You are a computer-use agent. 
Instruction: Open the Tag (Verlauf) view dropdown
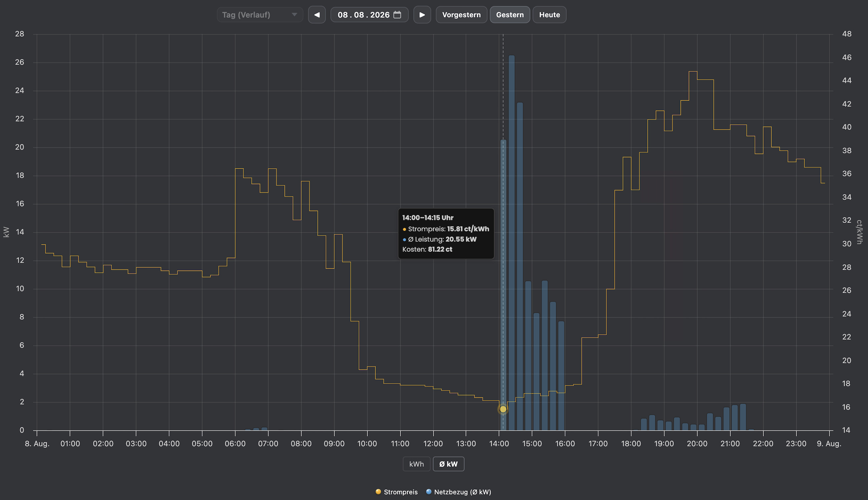click(x=260, y=15)
